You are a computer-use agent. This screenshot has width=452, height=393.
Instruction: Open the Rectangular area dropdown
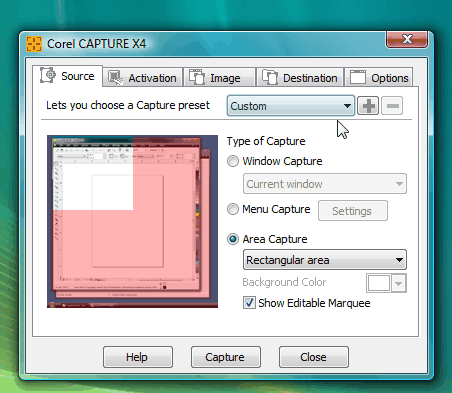(325, 260)
